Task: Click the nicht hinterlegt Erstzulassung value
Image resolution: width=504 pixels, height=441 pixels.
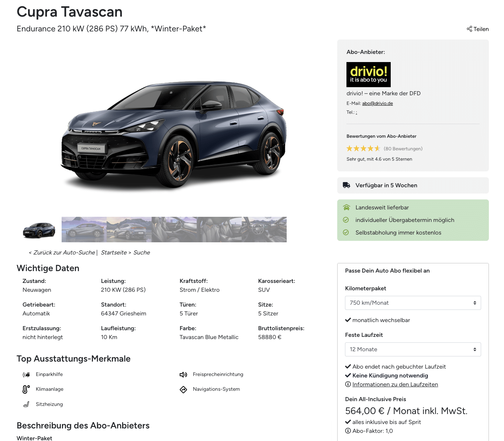Action: pos(43,337)
